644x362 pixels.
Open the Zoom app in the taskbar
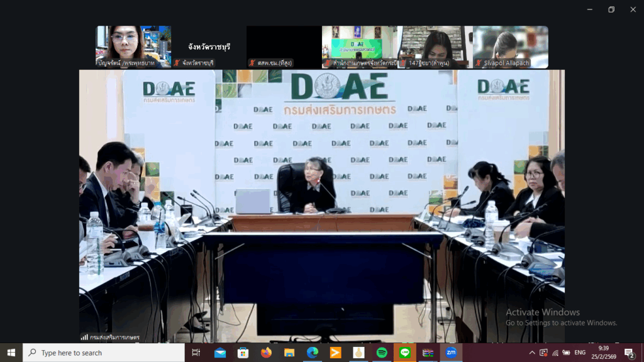point(451,353)
